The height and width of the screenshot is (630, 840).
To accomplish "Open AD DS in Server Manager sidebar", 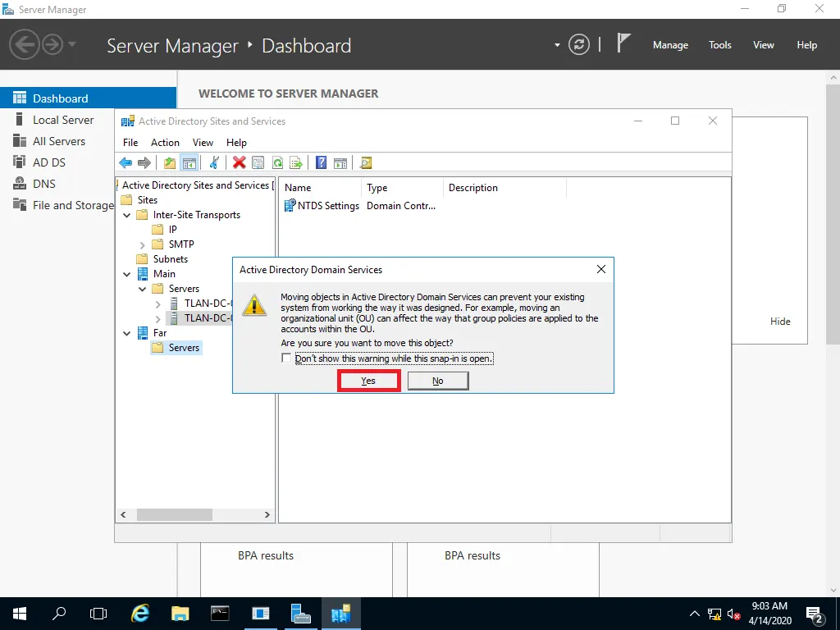I will [48, 162].
